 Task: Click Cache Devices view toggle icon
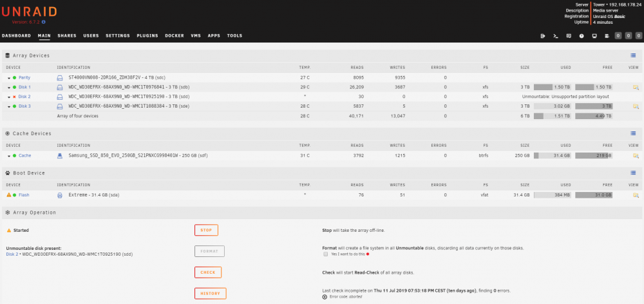pos(633,133)
